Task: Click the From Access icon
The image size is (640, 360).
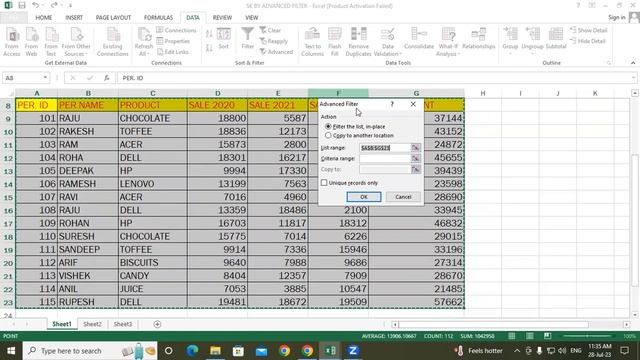Action: click(12, 41)
